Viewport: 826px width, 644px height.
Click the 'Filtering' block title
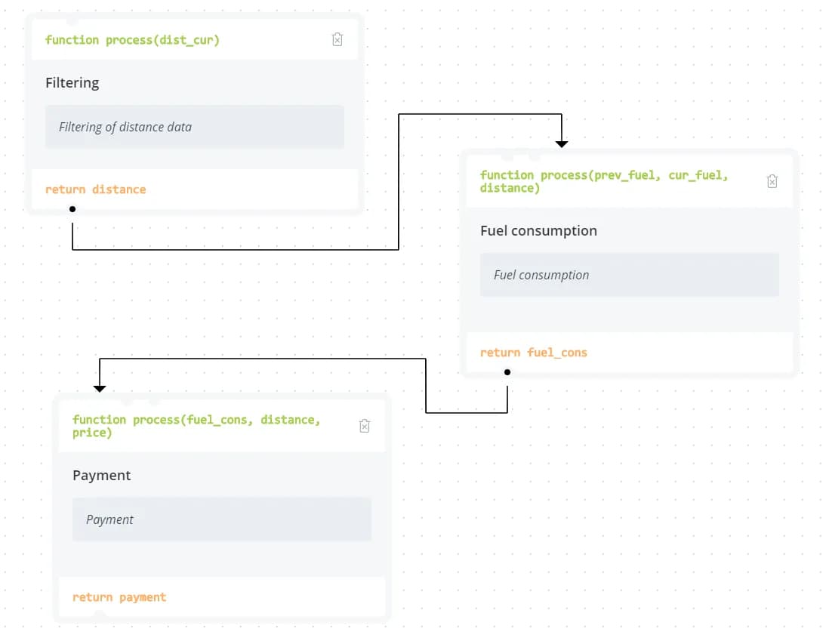click(72, 83)
